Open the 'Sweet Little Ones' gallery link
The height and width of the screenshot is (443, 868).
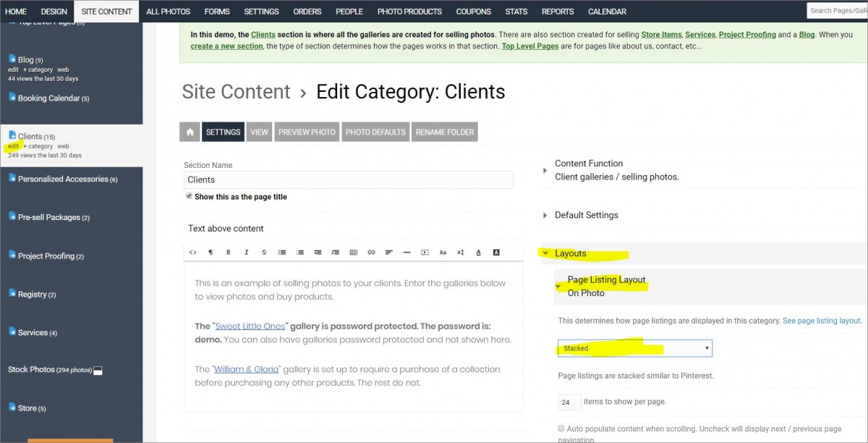click(x=251, y=326)
